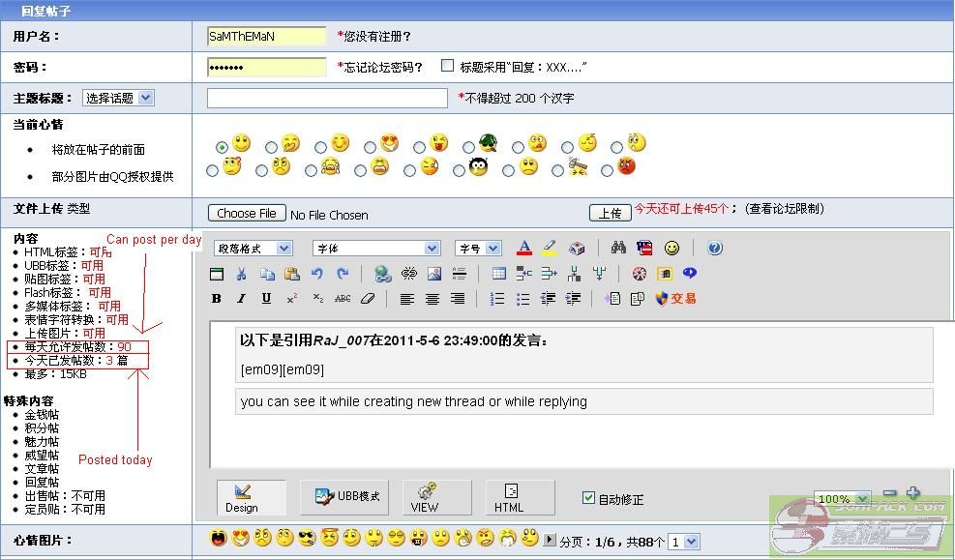Switch to HTML editing mode tab

tap(509, 497)
